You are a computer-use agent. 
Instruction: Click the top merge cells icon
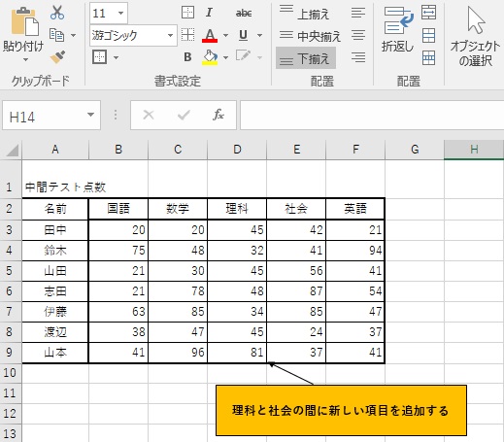428,13
